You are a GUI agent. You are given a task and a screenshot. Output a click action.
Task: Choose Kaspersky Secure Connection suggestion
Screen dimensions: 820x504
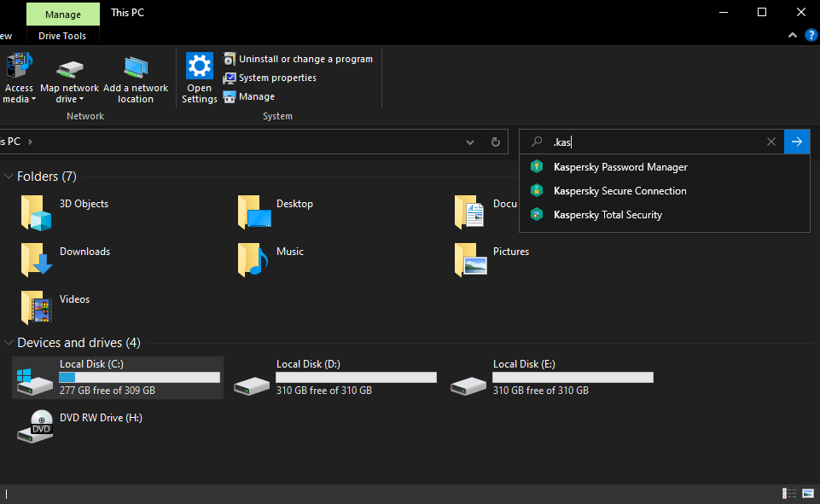(664, 191)
